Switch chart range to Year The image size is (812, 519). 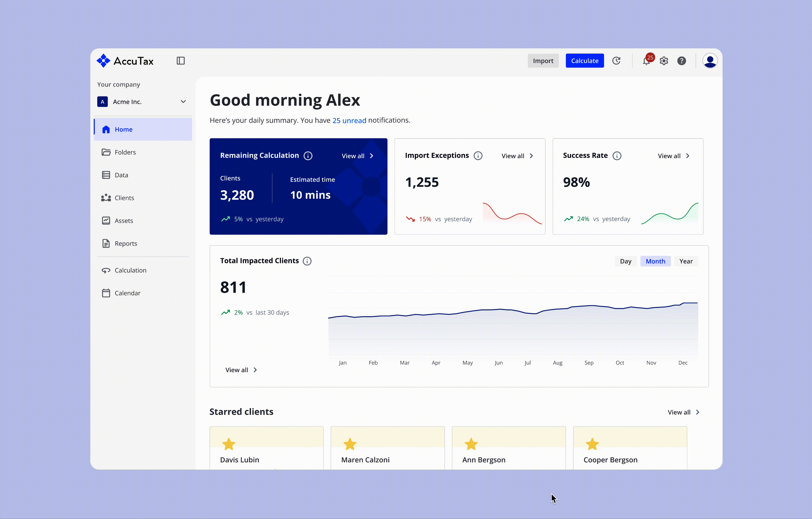click(x=686, y=261)
